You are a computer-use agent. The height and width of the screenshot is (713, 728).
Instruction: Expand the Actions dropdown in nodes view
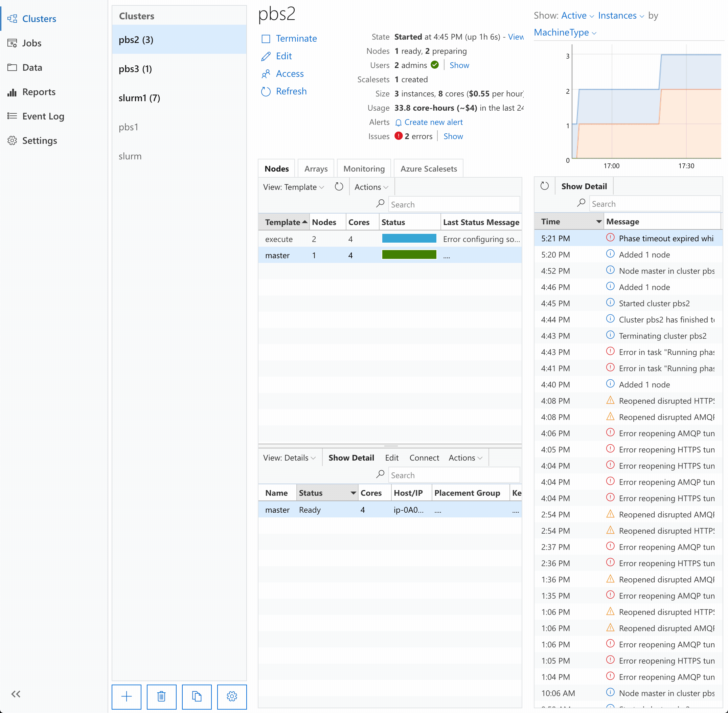pyautogui.click(x=371, y=187)
